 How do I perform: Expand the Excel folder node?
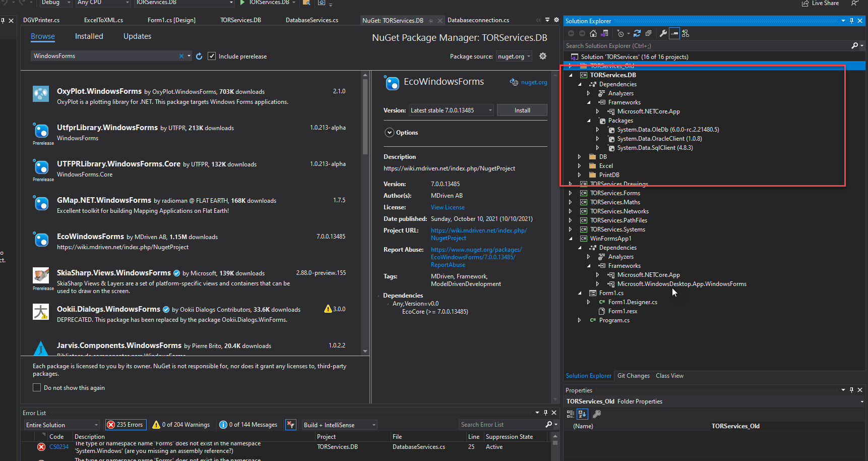coord(580,166)
